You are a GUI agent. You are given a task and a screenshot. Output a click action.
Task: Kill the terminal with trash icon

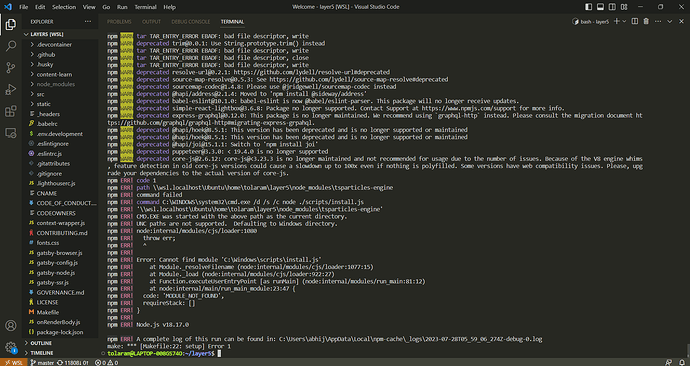coord(646,22)
